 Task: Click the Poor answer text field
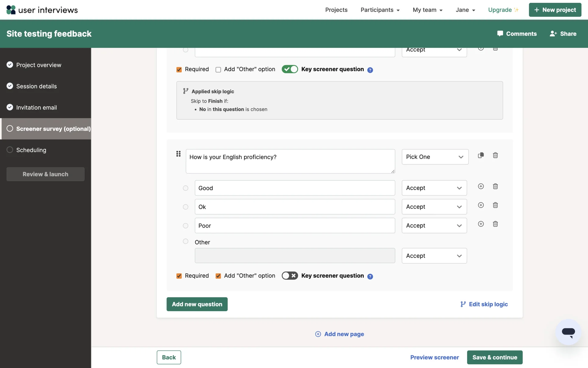(x=295, y=226)
